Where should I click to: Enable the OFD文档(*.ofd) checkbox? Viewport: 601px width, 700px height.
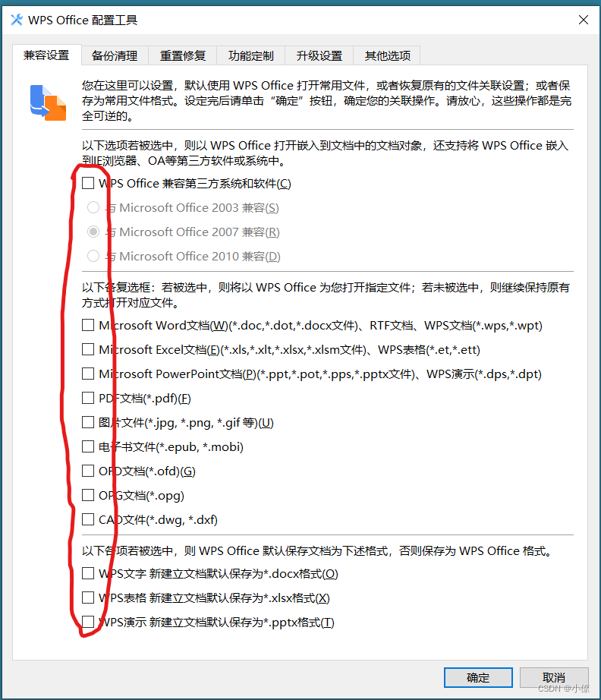88,471
